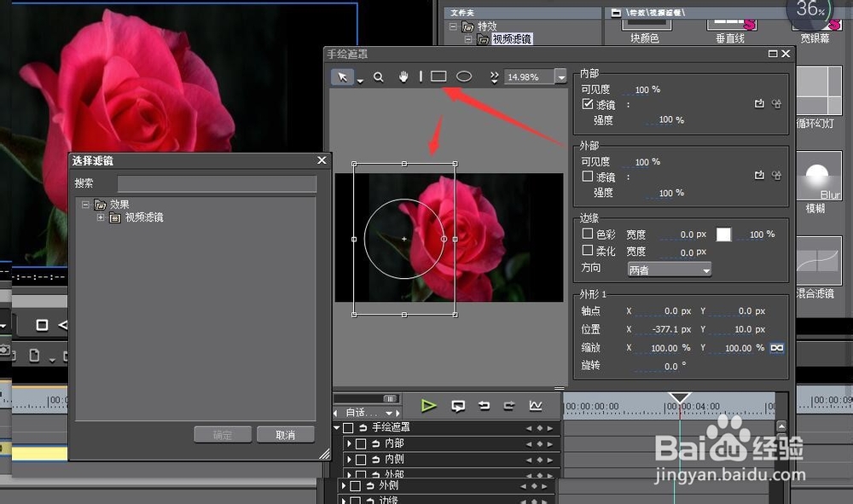
Task: Click the outer filter settings icon
Action: pyautogui.click(x=776, y=175)
